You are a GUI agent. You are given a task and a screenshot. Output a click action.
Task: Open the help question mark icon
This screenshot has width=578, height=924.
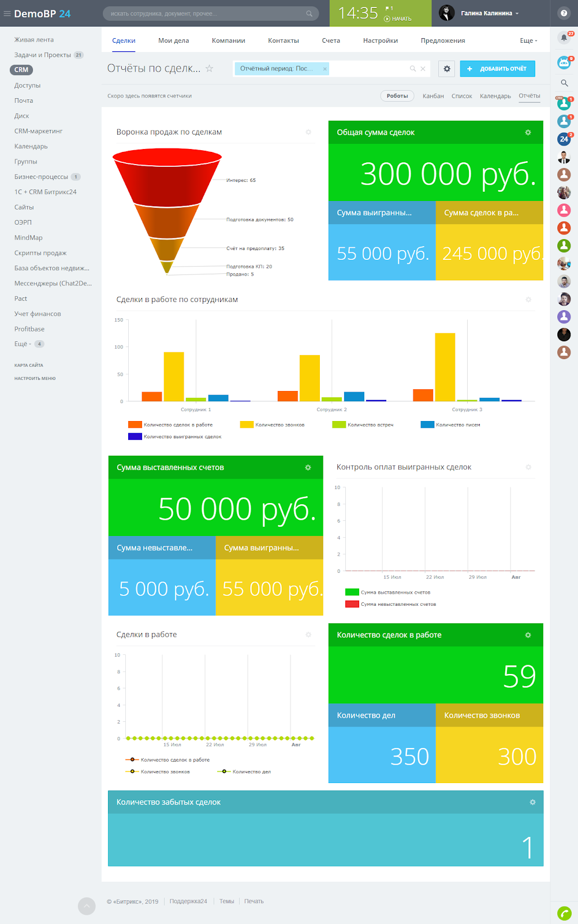click(564, 13)
